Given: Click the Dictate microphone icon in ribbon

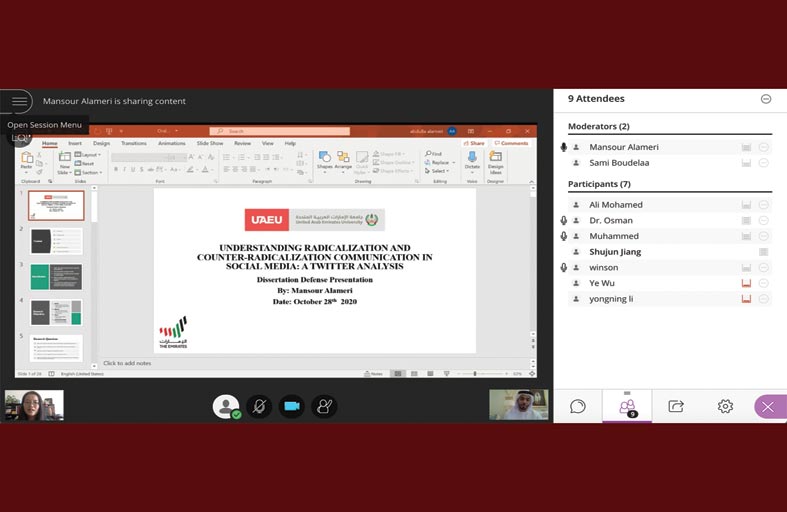Looking at the screenshot, I should click(472, 159).
